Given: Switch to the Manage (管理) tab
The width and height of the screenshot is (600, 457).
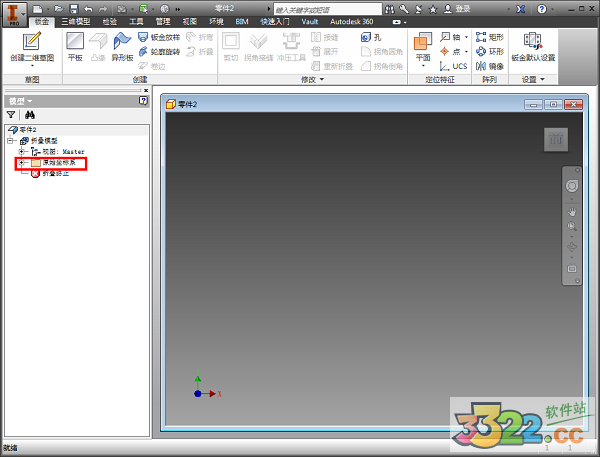Looking at the screenshot, I should click(x=163, y=21).
